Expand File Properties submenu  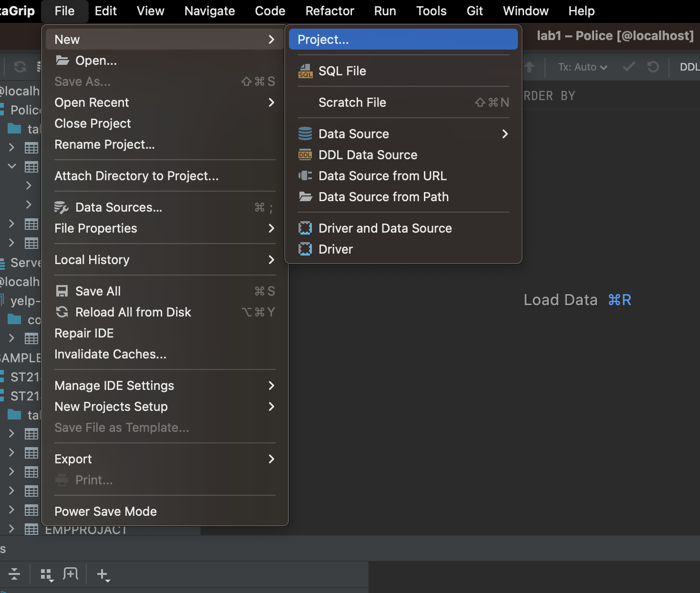pos(165,228)
